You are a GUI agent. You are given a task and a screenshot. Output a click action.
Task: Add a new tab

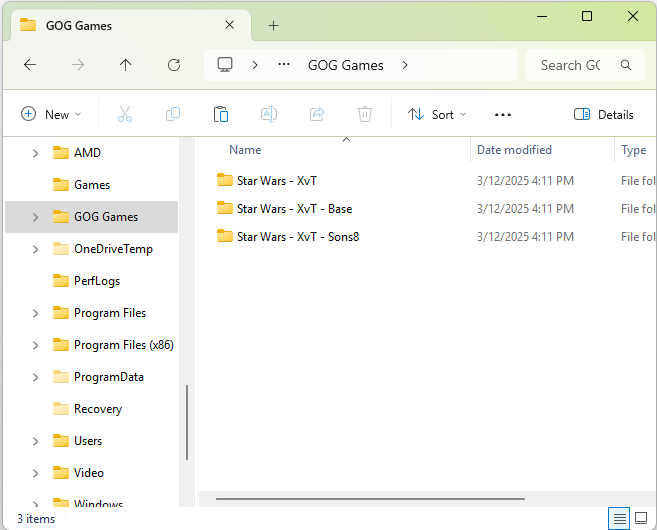point(273,25)
